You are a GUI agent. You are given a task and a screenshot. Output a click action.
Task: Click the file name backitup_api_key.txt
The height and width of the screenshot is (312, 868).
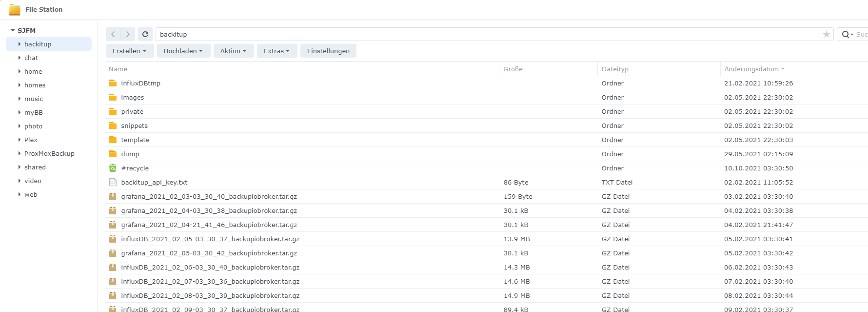click(154, 182)
